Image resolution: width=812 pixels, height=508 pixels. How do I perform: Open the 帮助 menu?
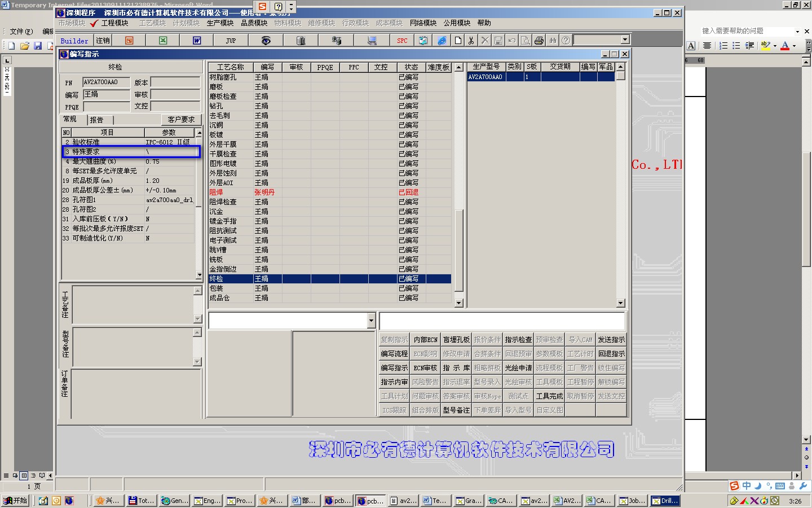tap(484, 23)
